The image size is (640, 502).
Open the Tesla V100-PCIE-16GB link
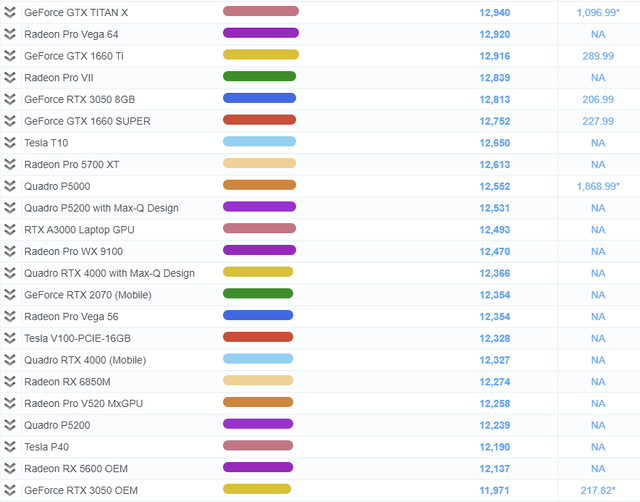(x=77, y=338)
